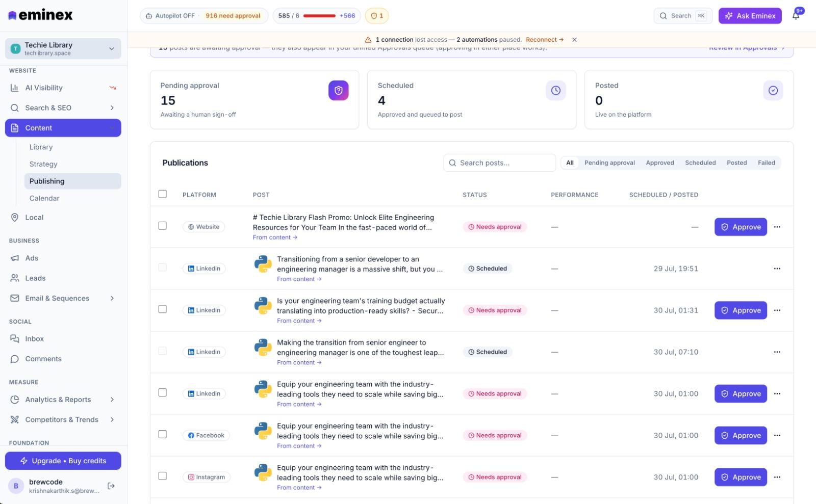Filter by Scheduled tab
The height and width of the screenshot is (504, 816).
tap(700, 163)
